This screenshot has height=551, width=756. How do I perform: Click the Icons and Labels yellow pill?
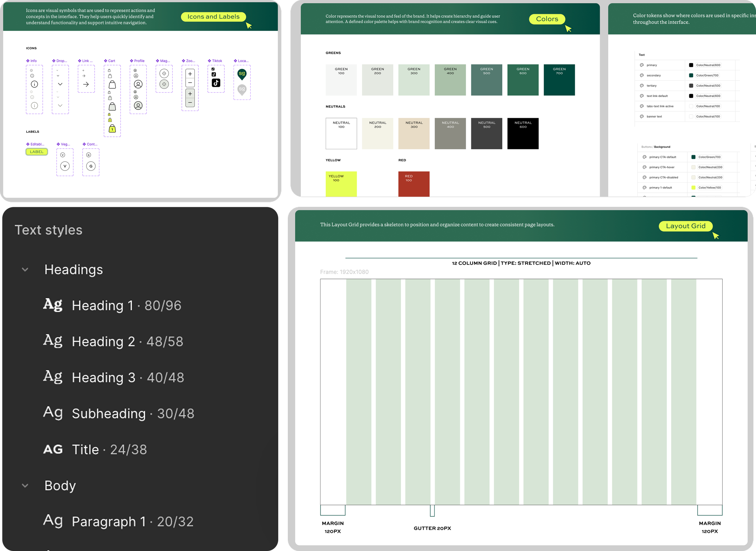click(213, 17)
